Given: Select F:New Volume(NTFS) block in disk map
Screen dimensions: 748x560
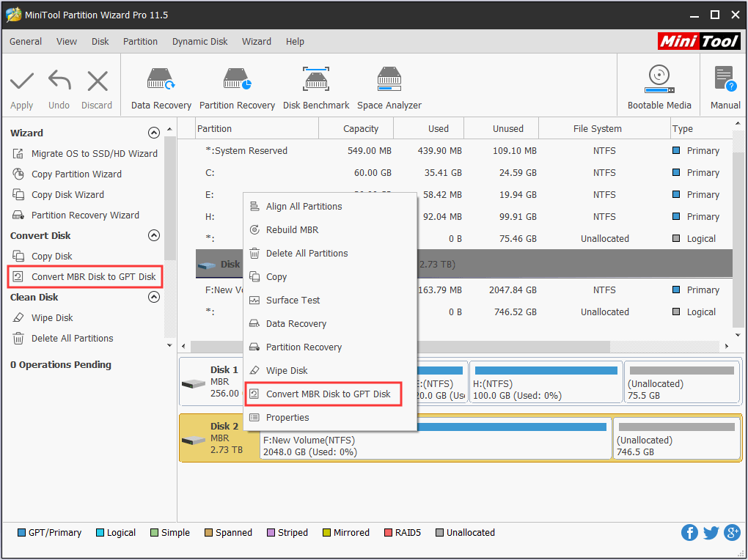Looking at the screenshot, I should (436, 440).
